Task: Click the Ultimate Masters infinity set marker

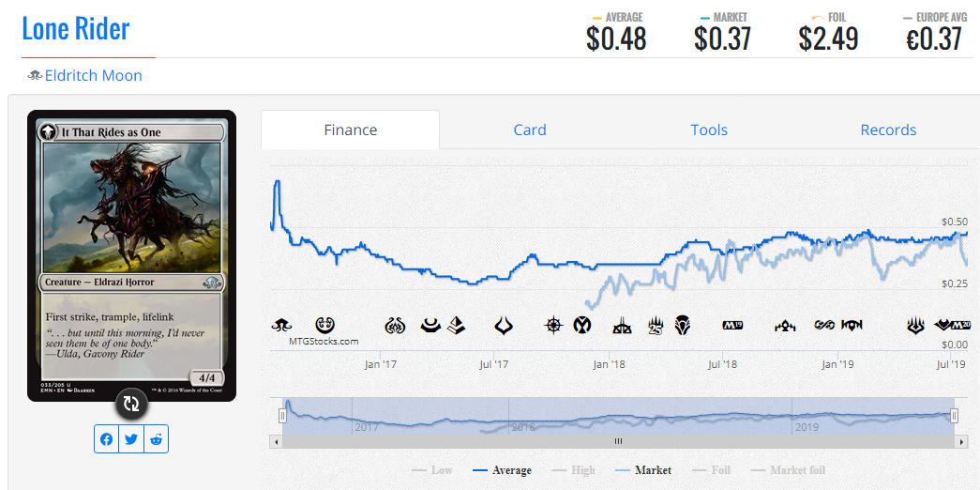Action: click(x=825, y=325)
